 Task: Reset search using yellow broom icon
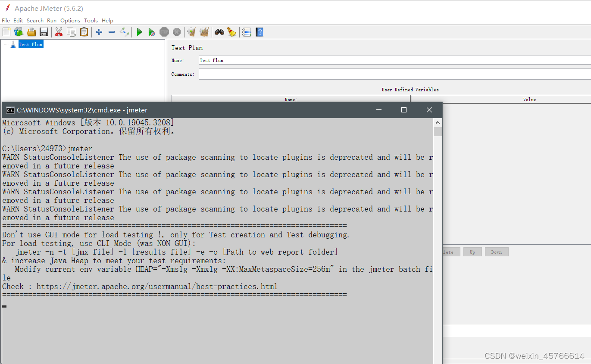pyautogui.click(x=232, y=32)
